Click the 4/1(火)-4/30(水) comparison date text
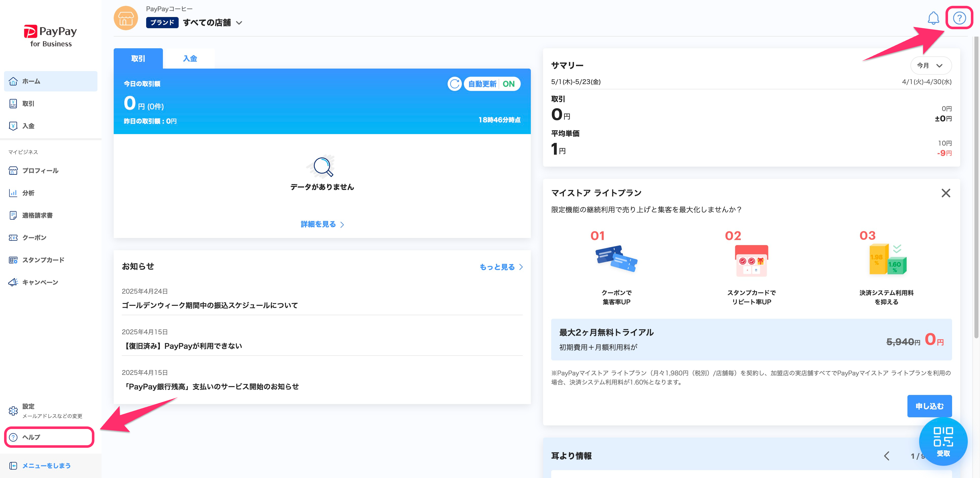Image resolution: width=980 pixels, height=478 pixels. click(927, 82)
